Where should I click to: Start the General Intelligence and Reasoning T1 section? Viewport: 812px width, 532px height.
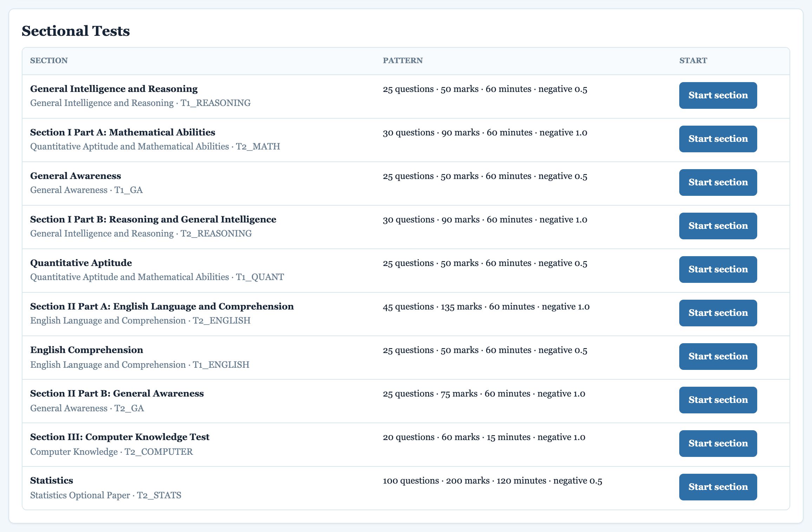[x=718, y=95]
